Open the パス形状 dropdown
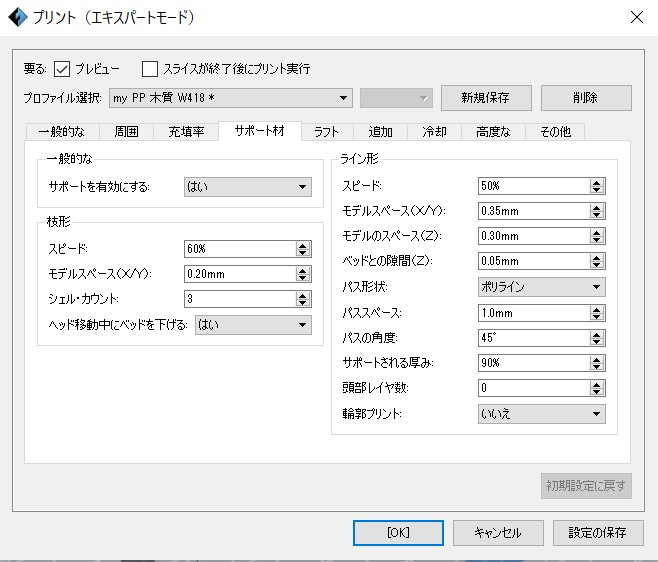658x562 pixels. click(x=542, y=287)
